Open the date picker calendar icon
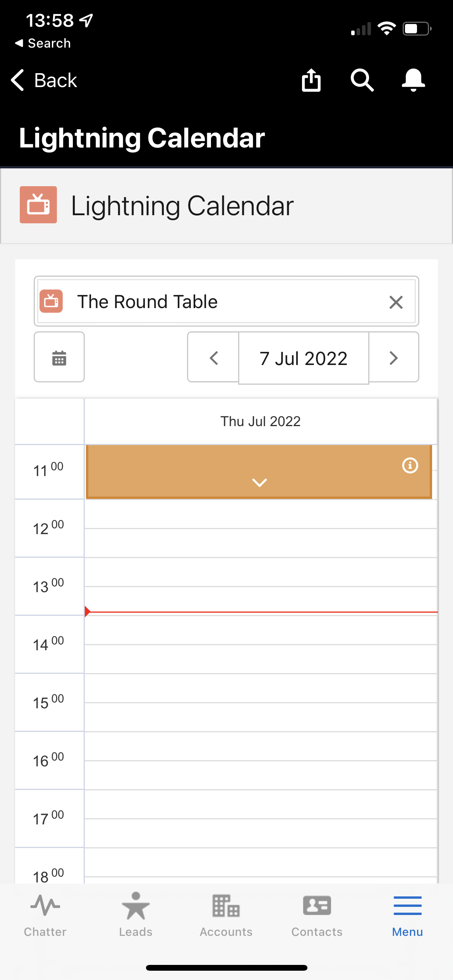The width and height of the screenshot is (453, 980). (x=59, y=357)
